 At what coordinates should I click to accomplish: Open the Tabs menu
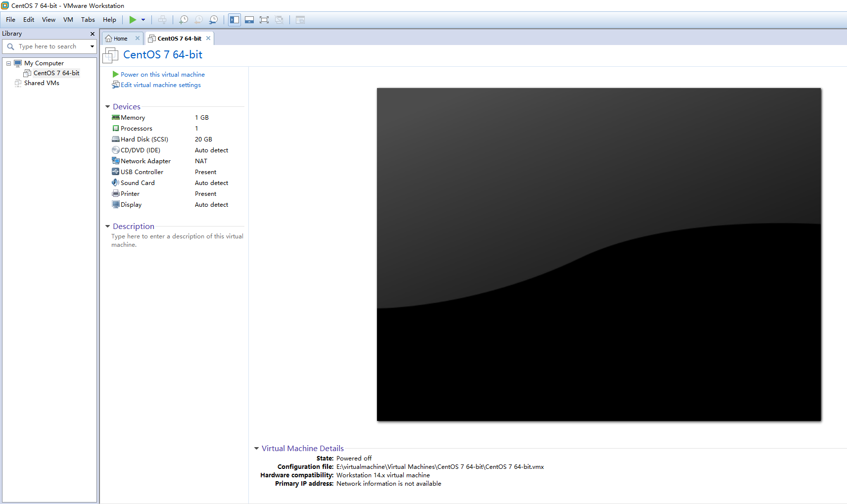click(88, 20)
